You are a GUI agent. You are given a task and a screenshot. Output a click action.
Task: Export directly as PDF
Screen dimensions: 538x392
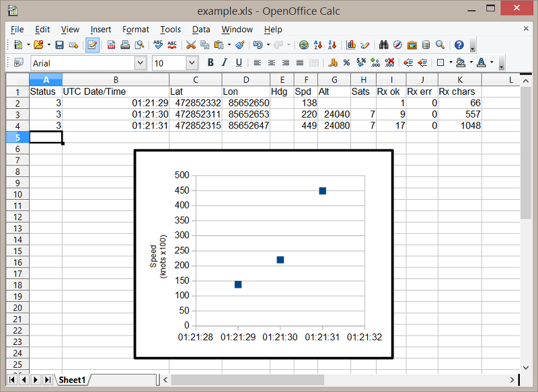pos(111,45)
